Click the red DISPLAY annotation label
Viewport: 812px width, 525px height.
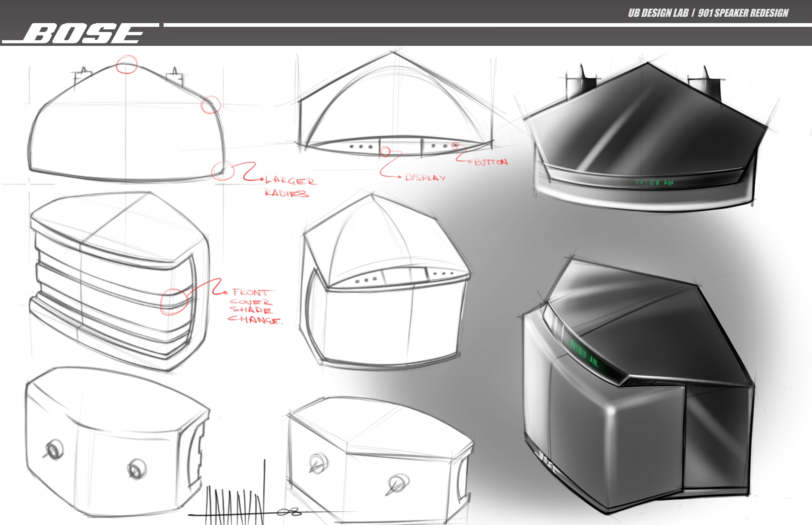pos(425,178)
